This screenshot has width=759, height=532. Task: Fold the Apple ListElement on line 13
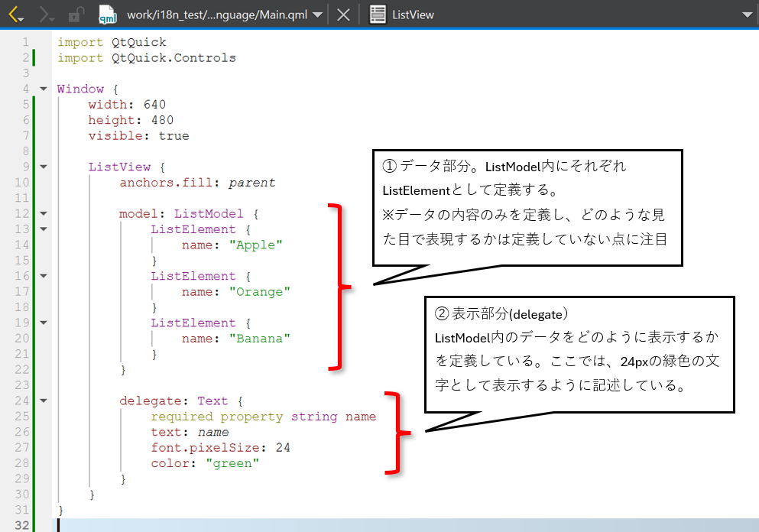[x=44, y=229]
